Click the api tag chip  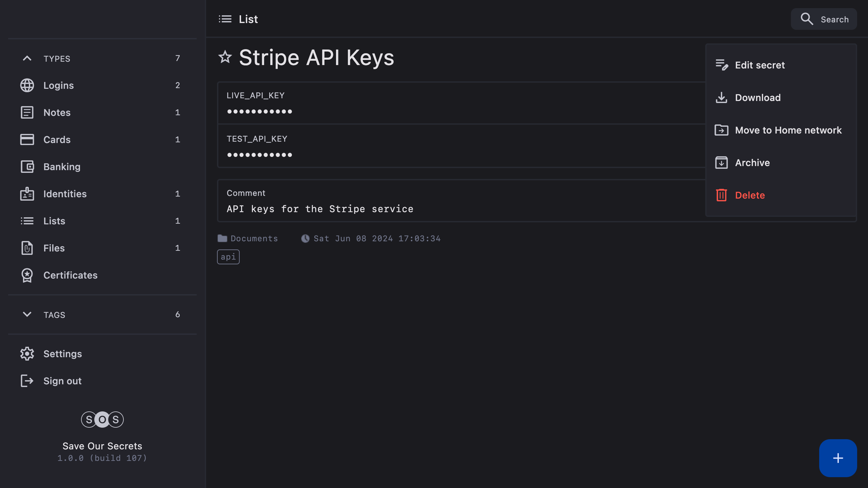(228, 257)
